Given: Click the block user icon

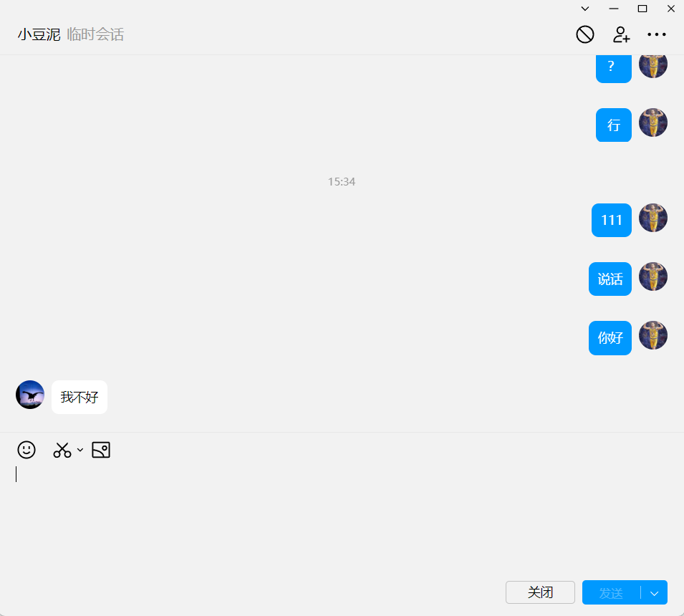Looking at the screenshot, I should click(585, 34).
